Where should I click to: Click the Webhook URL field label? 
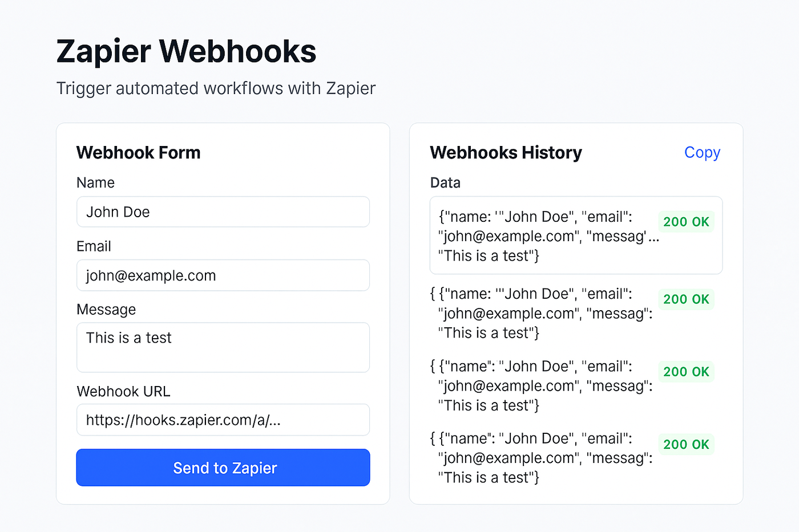pos(123,392)
